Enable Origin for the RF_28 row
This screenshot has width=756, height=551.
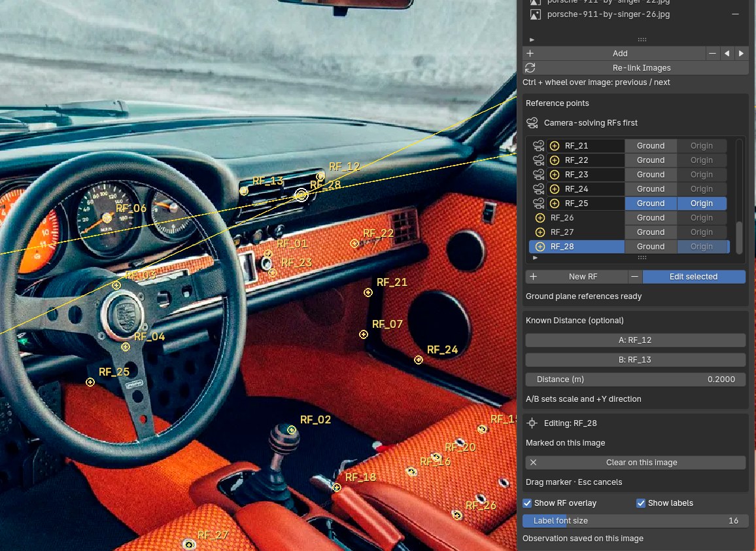pyautogui.click(x=702, y=247)
